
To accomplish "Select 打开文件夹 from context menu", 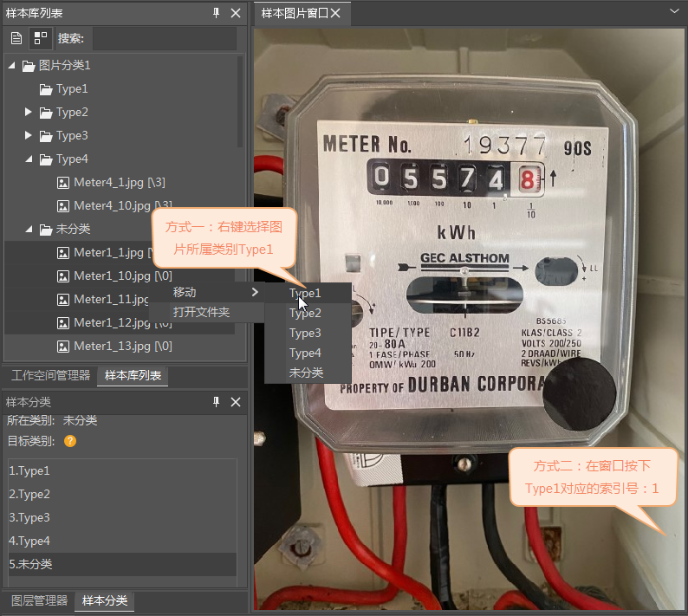I will (x=201, y=312).
